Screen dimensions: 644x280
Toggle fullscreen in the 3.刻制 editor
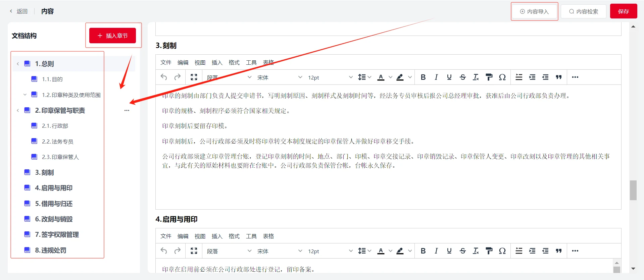pyautogui.click(x=194, y=77)
